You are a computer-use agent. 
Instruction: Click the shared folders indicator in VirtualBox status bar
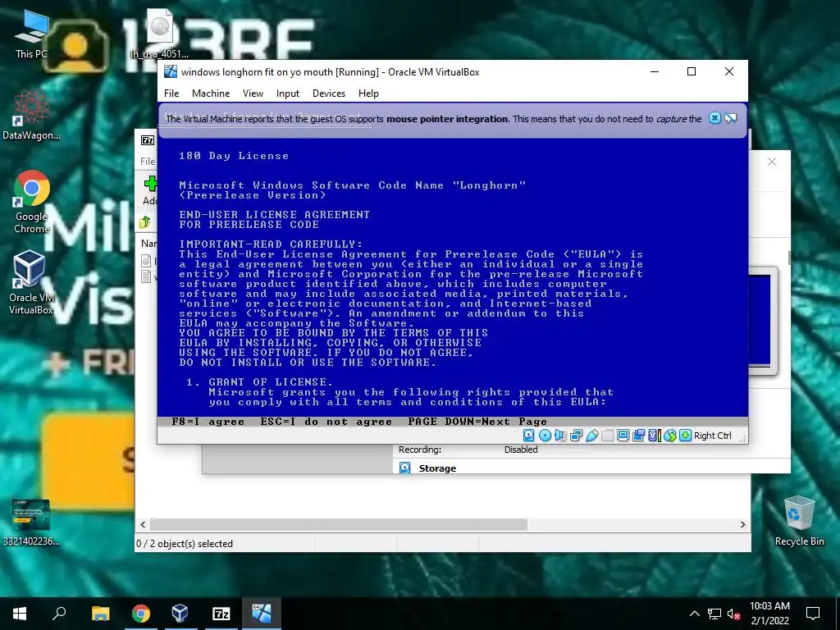point(608,436)
